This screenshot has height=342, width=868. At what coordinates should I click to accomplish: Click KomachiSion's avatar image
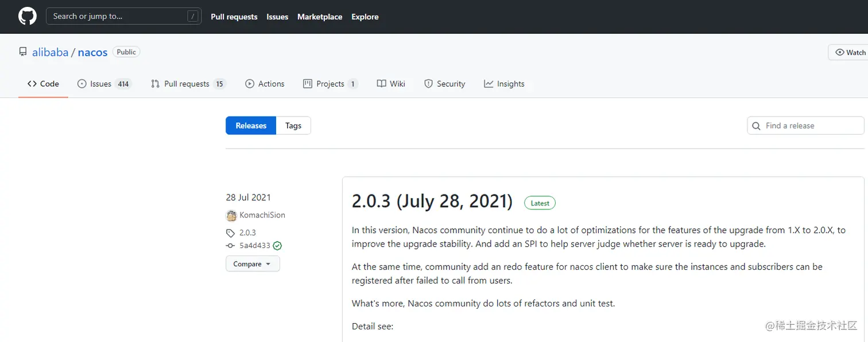coord(231,216)
